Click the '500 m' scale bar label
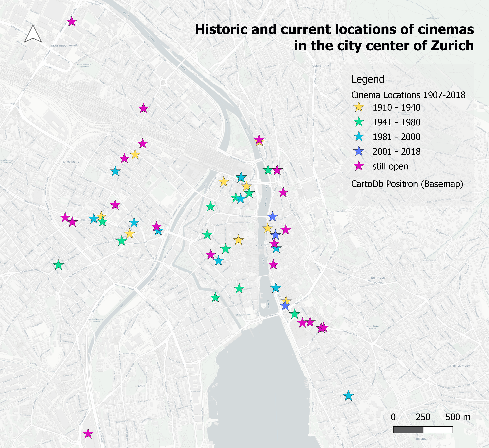The width and height of the screenshot is (489, 448). tap(458, 417)
